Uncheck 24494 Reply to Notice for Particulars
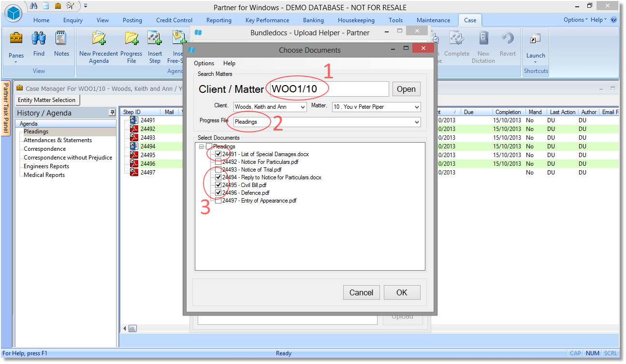Viewport: 626px width, 364px height. tap(218, 177)
